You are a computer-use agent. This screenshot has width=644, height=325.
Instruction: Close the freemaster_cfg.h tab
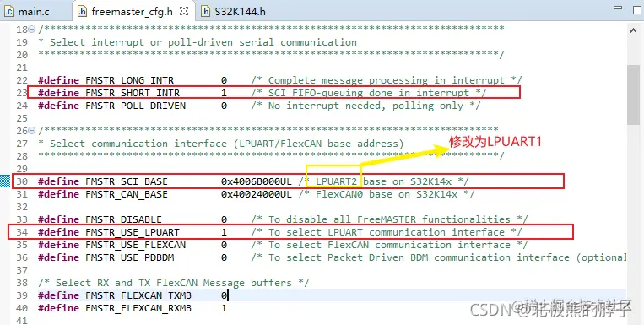pos(184,11)
